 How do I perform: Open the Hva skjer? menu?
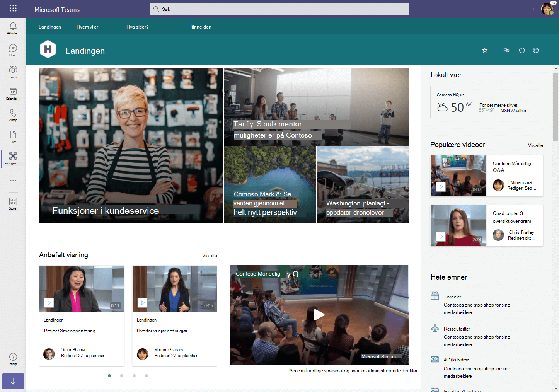click(x=138, y=27)
